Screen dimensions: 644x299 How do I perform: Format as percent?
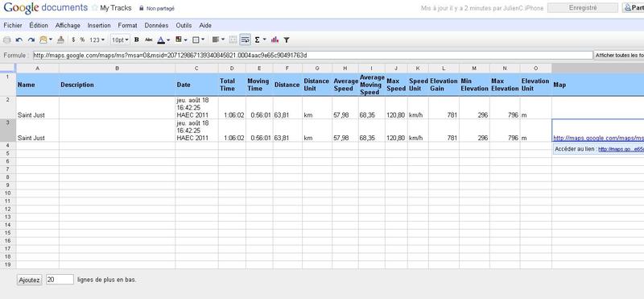pos(83,40)
